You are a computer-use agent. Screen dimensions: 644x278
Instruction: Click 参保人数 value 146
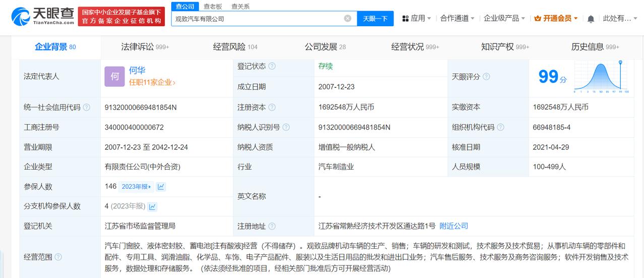tap(110, 187)
